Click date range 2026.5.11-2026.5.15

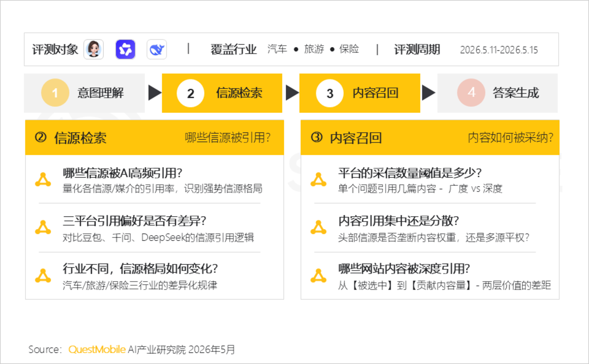(x=499, y=50)
